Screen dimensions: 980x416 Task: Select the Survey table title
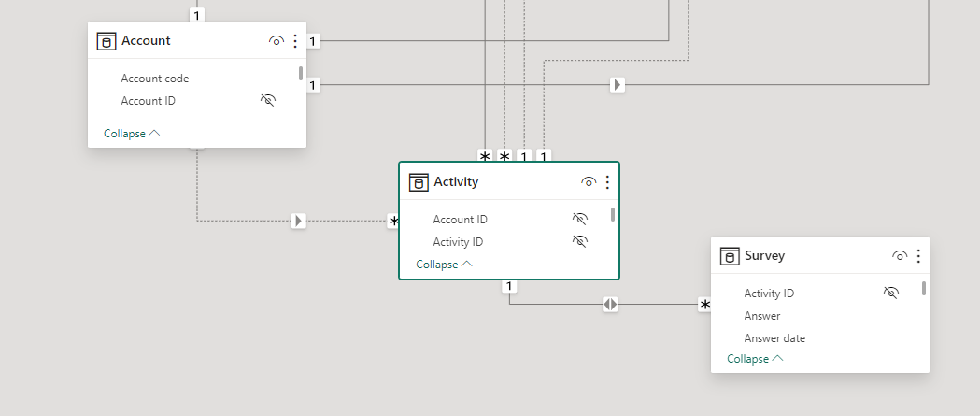tap(764, 256)
